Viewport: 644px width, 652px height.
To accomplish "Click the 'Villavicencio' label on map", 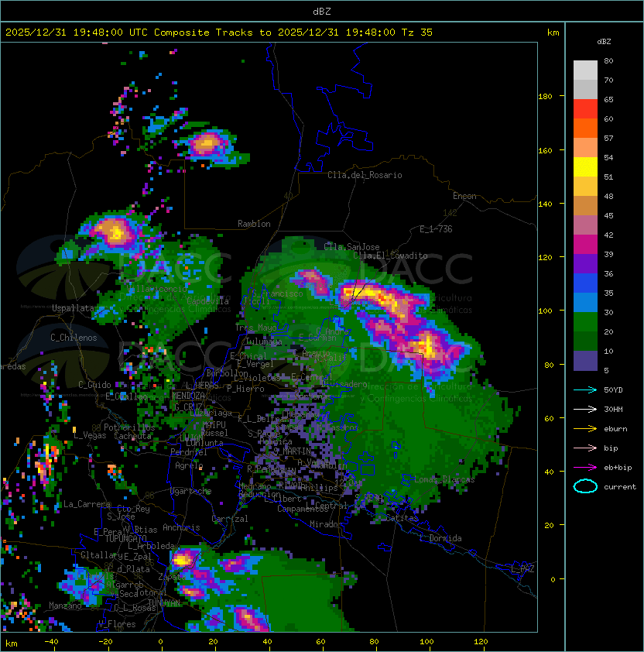I will (x=156, y=289).
